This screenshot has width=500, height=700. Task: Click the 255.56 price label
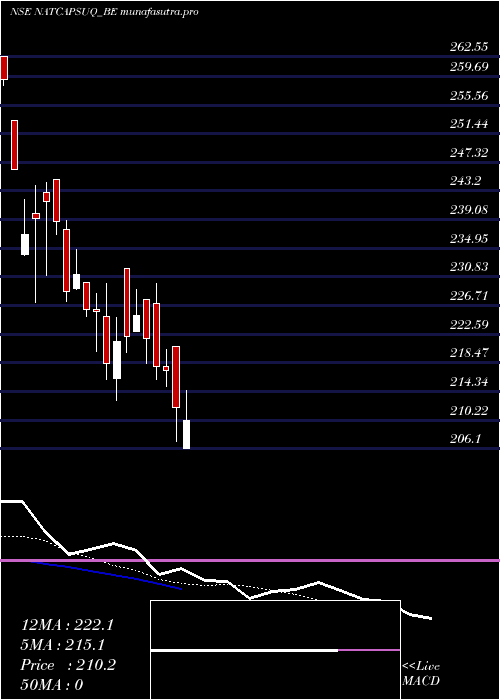tap(469, 96)
